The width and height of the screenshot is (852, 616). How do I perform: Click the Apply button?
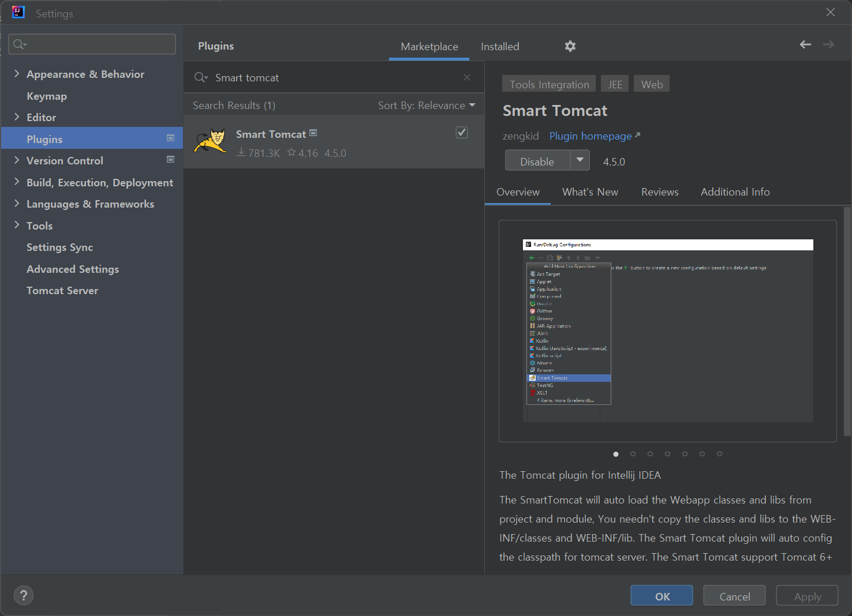point(806,595)
